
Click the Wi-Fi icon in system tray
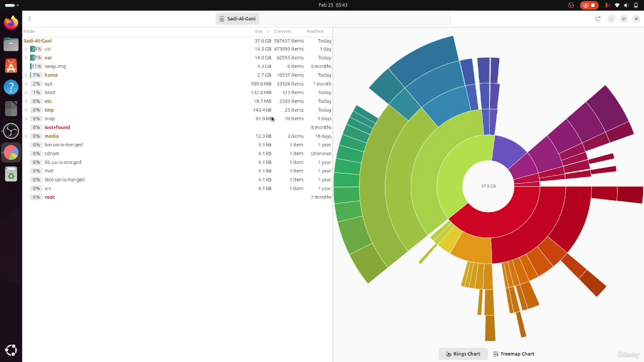click(617, 5)
